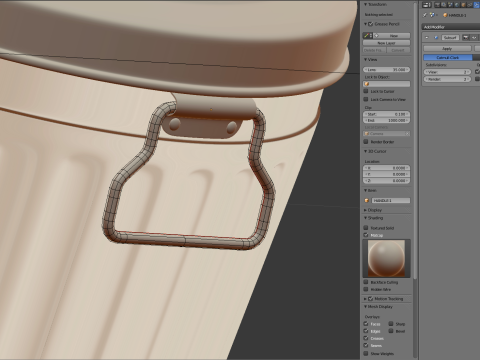Toggle Subsurf modifier render camera icon
This screenshot has width=480, height=360.
pyautogui.click(x=466, y=37)
